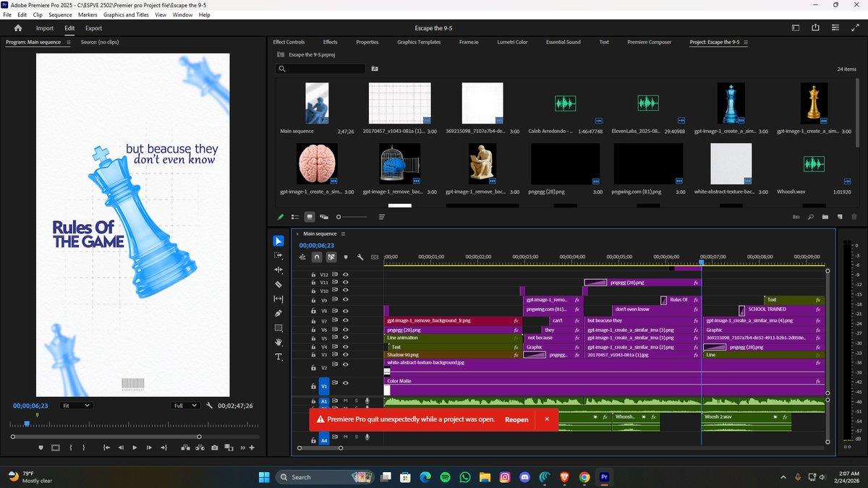Viewport: 868px width, 488px height.
Task: Switch to the Lumetri Color tab
Action: pos(512,42)
